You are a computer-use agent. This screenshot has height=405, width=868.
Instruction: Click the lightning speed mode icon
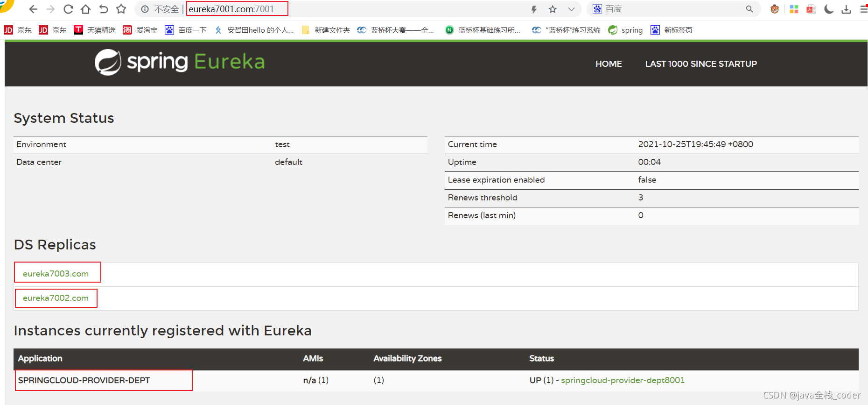534,9
